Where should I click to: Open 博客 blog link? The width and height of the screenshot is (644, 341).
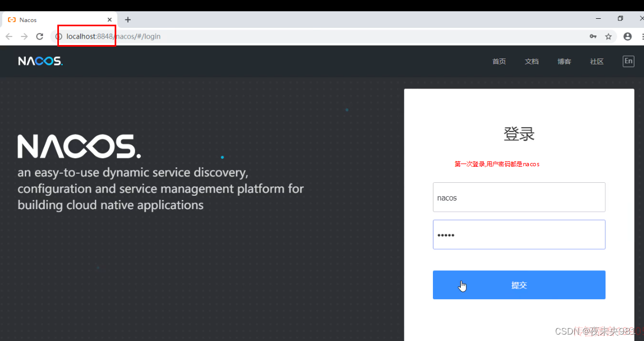pyautogui.click(x=564, y=62)
